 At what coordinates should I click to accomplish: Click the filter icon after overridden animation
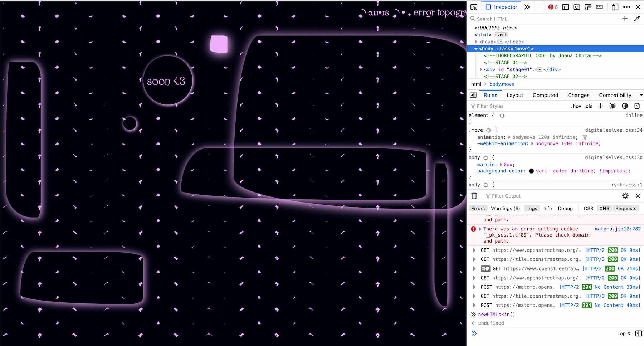tap(585, 137)
